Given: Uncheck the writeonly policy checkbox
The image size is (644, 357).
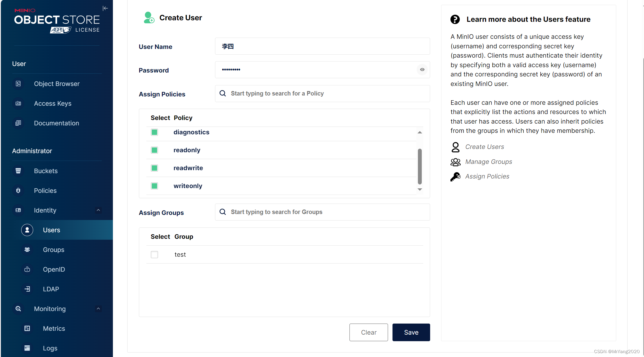Looking at the screenshot, I should (154, 186).
